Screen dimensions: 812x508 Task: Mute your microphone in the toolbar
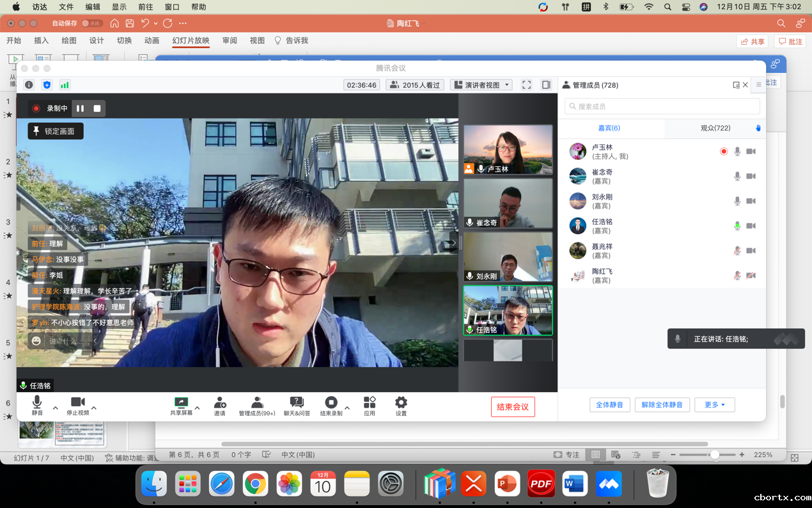(x=37, y=403)
